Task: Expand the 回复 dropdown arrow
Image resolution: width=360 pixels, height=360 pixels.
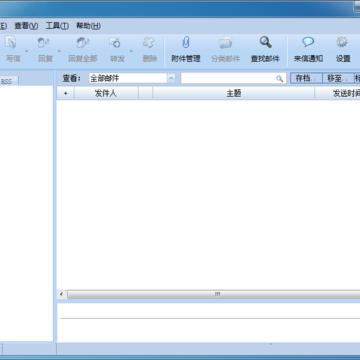Action: 59,51
